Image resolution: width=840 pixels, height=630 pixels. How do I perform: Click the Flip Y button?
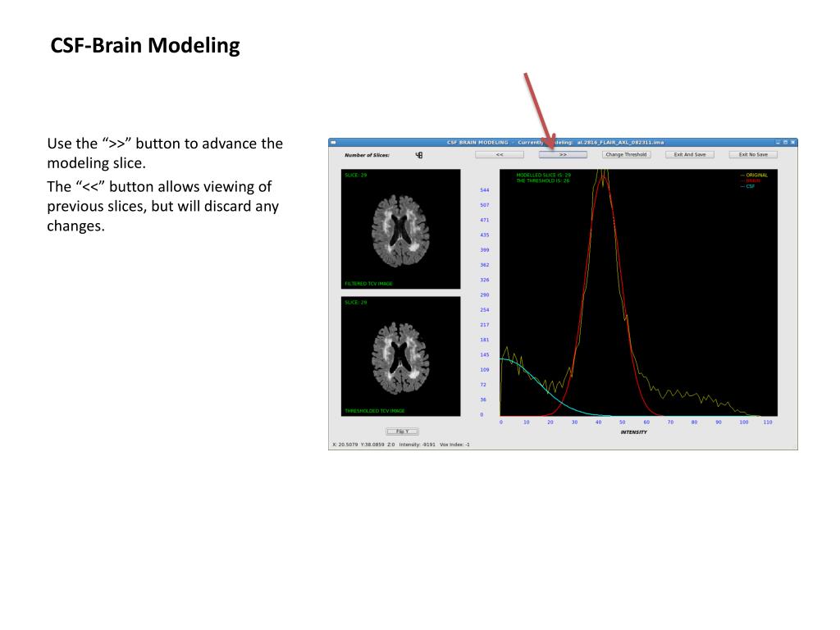[402, 431]
